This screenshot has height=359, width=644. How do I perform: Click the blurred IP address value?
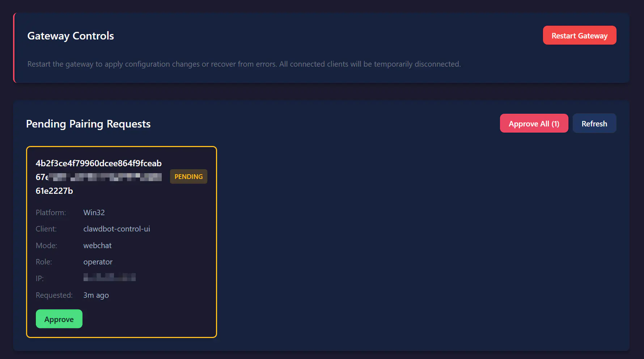tap(109, 277)
